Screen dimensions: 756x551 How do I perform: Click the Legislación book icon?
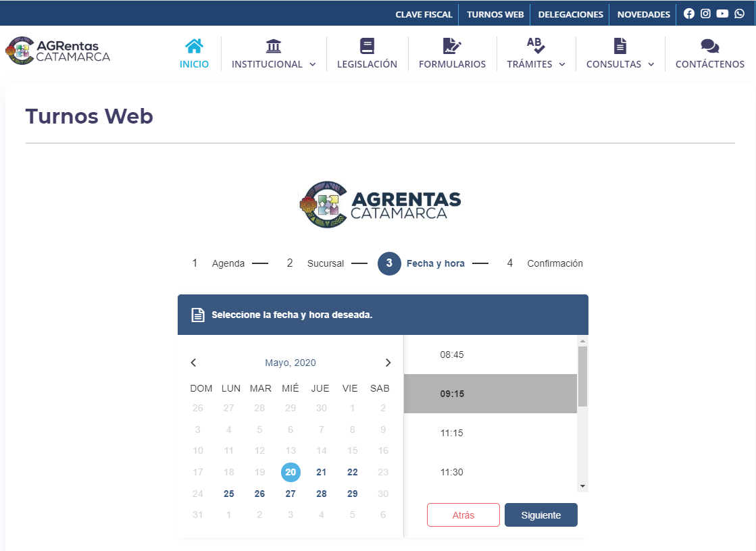pos(367,46)
